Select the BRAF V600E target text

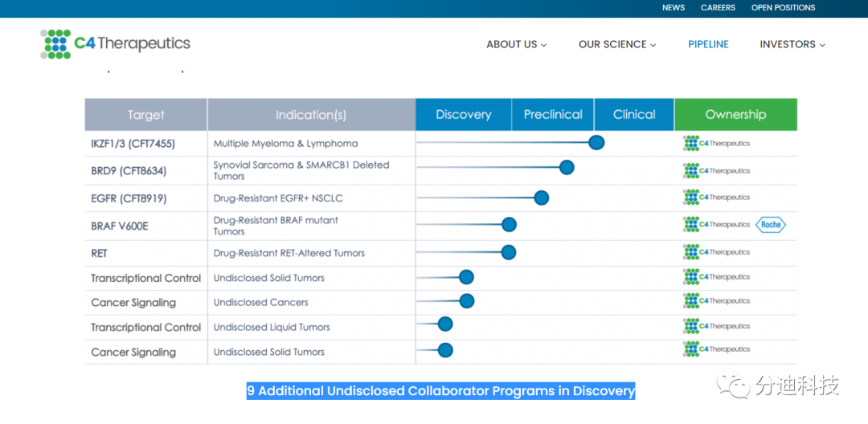pyautogui.click(x=120, y=226)
